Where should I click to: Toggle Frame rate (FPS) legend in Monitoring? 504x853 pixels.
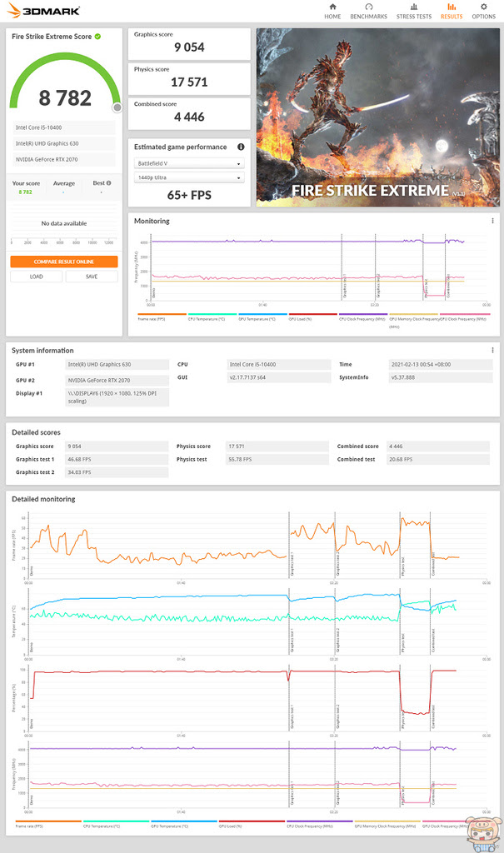(162, 317)
